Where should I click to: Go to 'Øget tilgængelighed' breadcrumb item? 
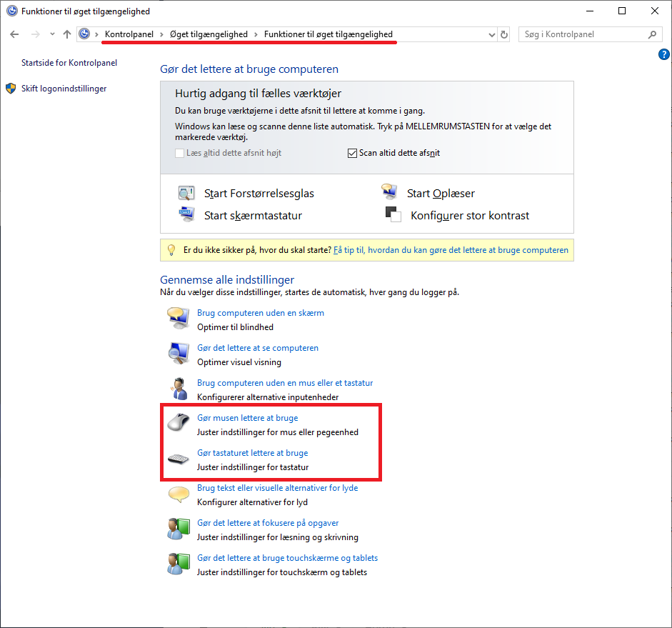209,34
